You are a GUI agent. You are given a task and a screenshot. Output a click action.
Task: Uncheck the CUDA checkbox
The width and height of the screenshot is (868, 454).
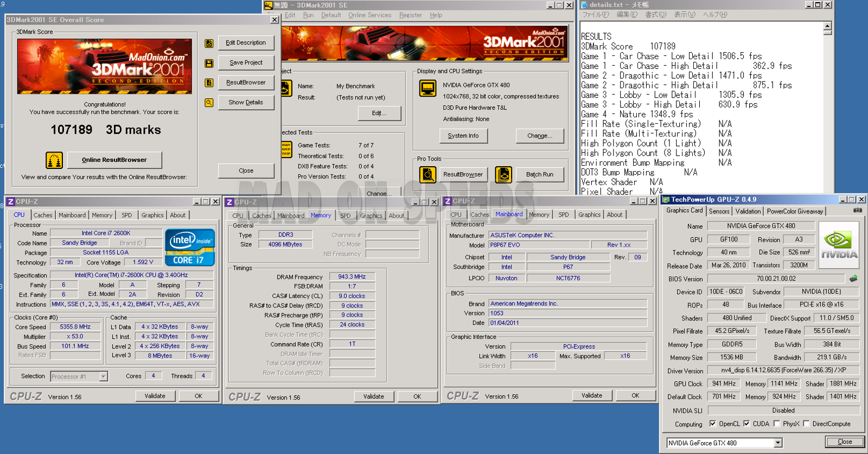click(x=746, y=424)
